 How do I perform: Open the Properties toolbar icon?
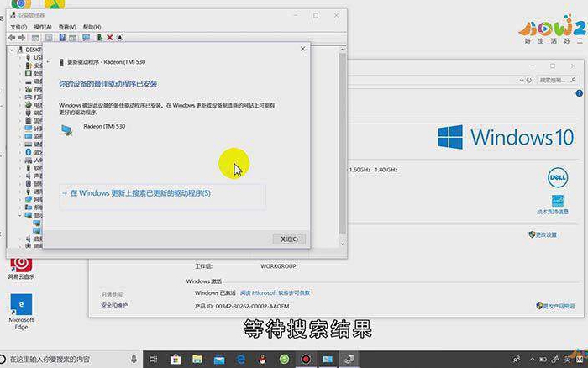[49, 38]
